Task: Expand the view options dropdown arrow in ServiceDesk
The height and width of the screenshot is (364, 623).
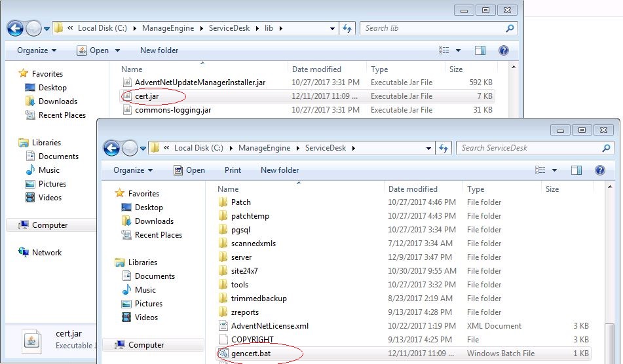Action: (x=554, y=170)
